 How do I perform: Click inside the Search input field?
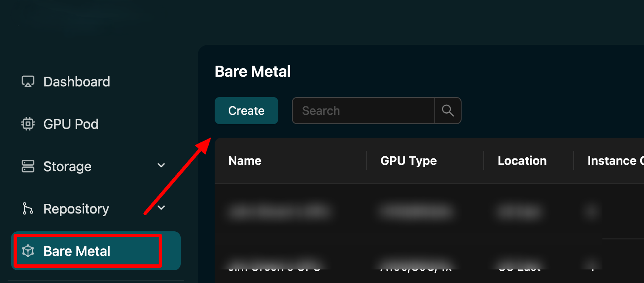[x=363, y=111]
